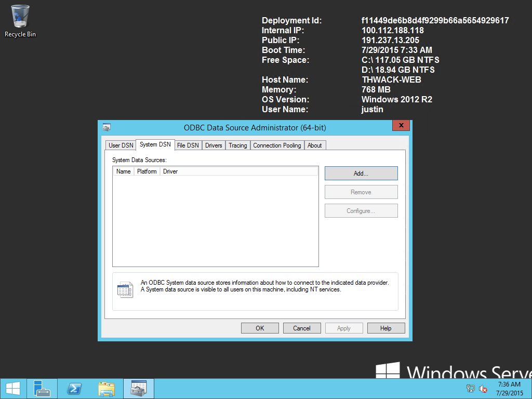Image resolution: width=532 pixels, height=399 pixels.
Task: Launch Server Manager from taskbar
Action: click(x=42, y=389)
